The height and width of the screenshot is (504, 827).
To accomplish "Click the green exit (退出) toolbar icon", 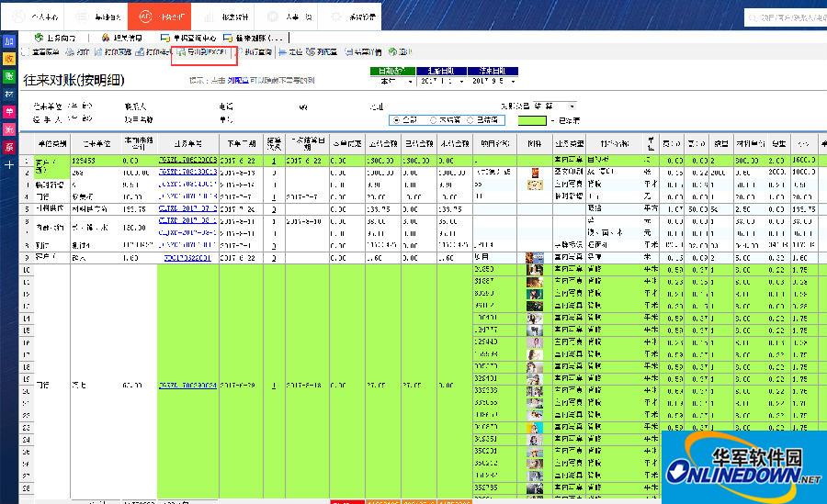I will click(399, 52).
